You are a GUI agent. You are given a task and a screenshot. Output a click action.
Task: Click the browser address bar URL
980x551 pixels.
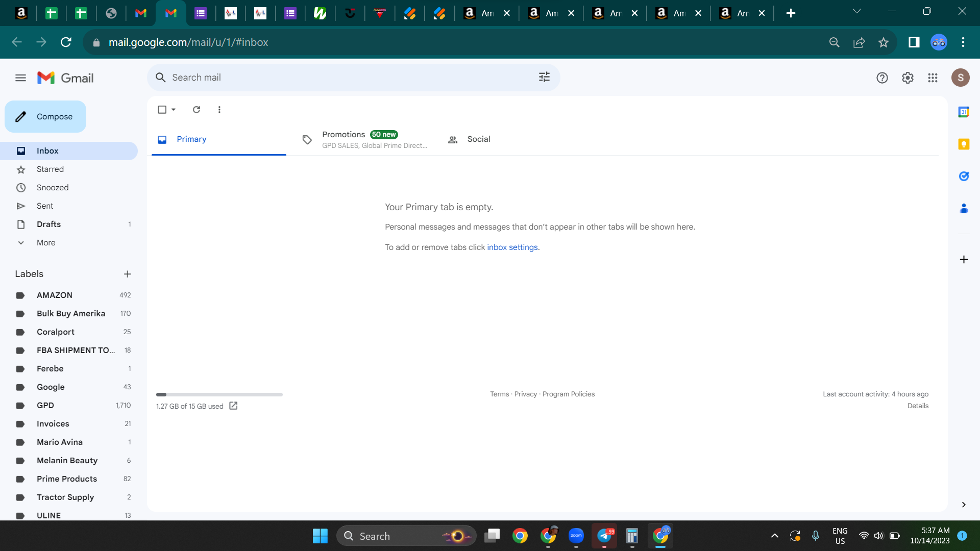(188, 42)
